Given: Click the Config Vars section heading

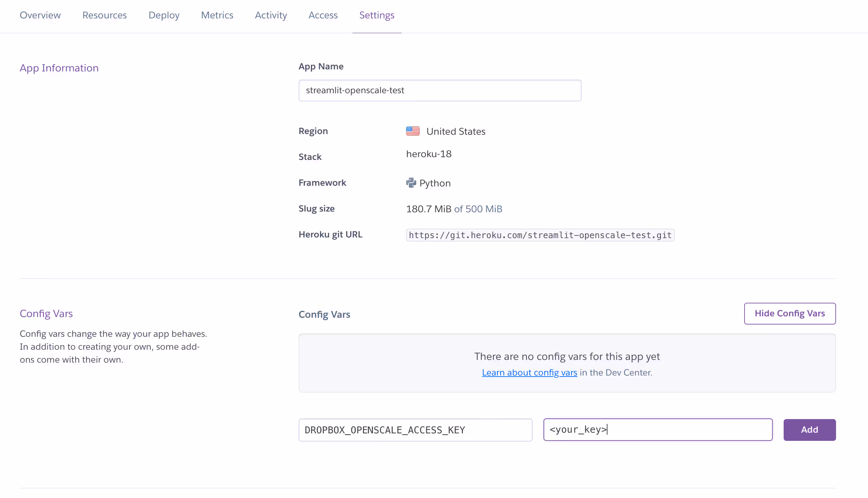Looking at the screenshot, I should 46,313.
